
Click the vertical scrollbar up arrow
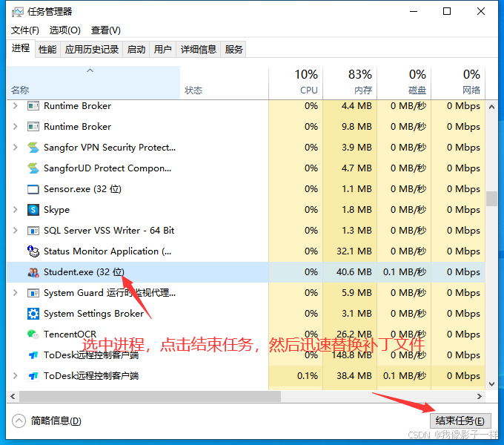click(x=492, y=107)
